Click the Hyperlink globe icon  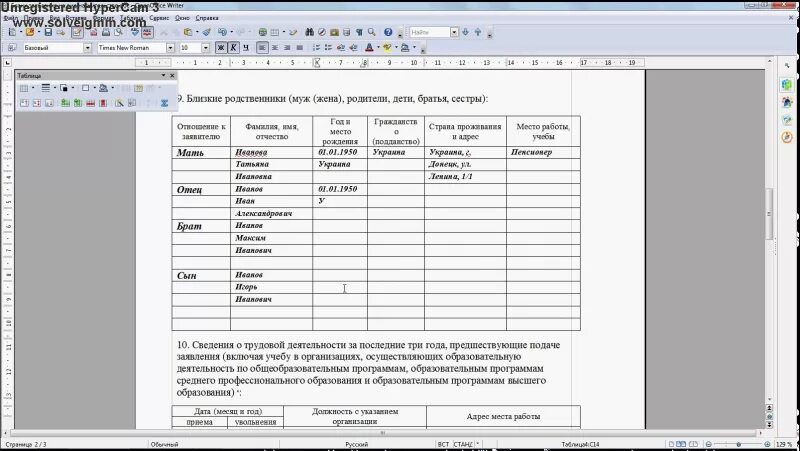tap(262, 32)
